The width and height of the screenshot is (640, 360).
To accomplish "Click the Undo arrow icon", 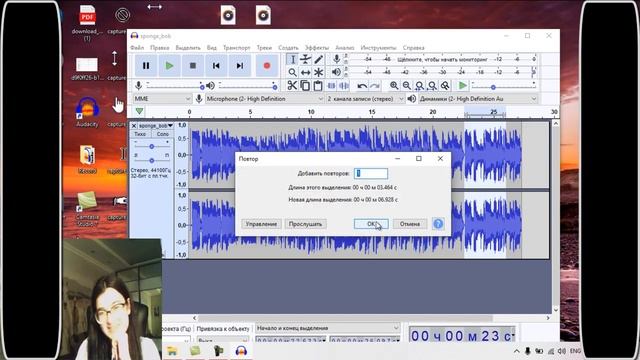I will pyautogui.click(x=362, y=86).
